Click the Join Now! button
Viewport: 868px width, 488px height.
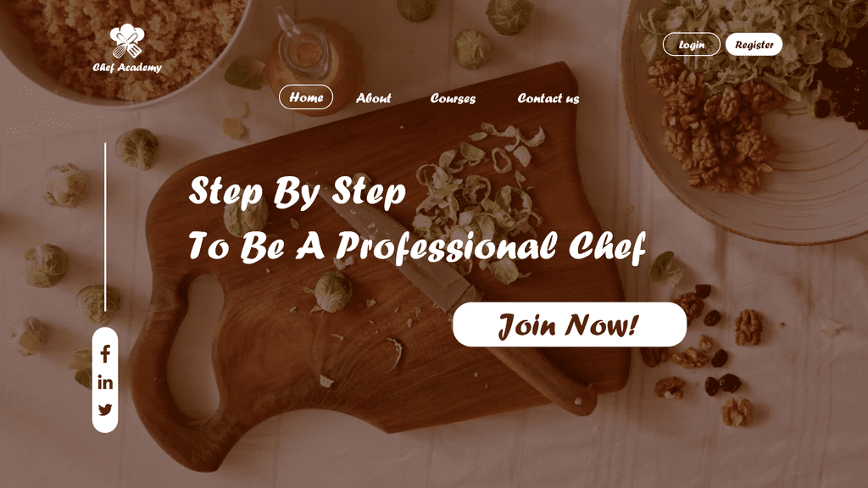coord(570,324)
